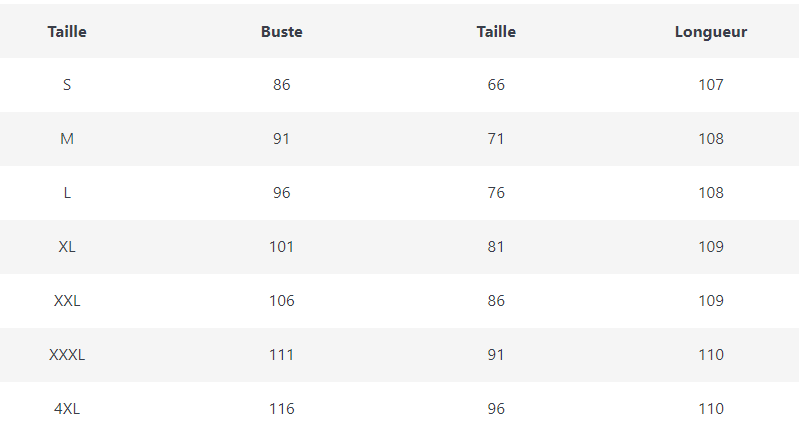Select the S size row label

(67, 85)
